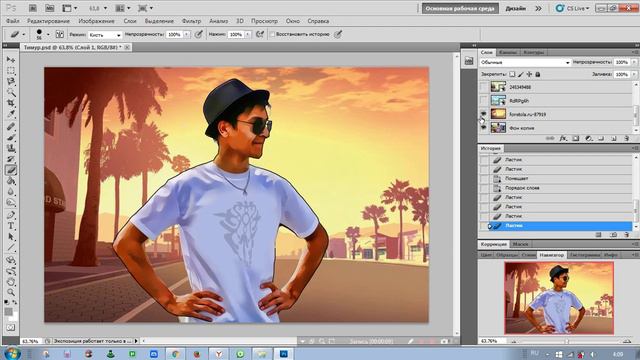
Task: Hide the Фон копия layer
Action: pos(484,128)
